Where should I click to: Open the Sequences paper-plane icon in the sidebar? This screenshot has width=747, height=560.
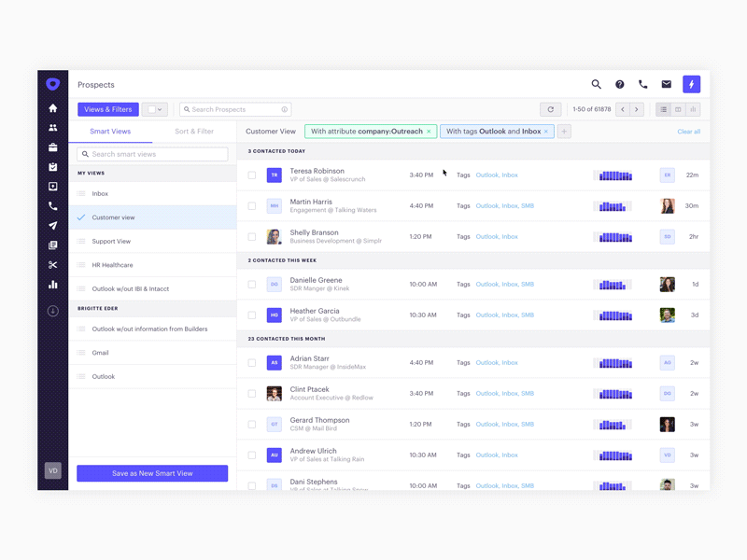tap(53, 225)
